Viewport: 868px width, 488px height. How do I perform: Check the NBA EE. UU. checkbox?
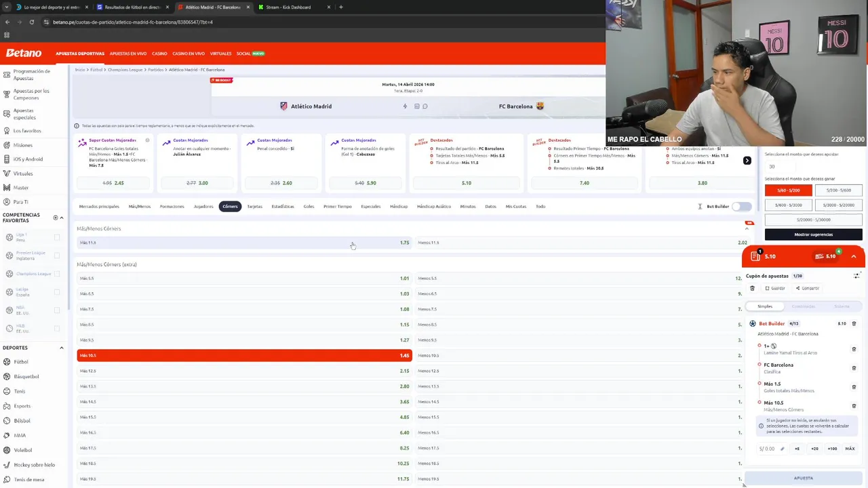pos(57,310)
